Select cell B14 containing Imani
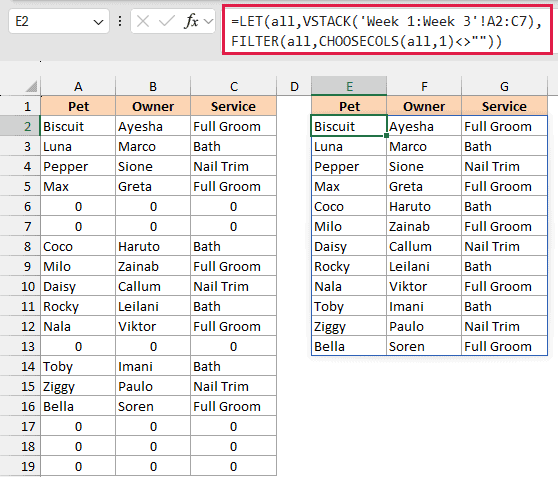 click(153, 366)
